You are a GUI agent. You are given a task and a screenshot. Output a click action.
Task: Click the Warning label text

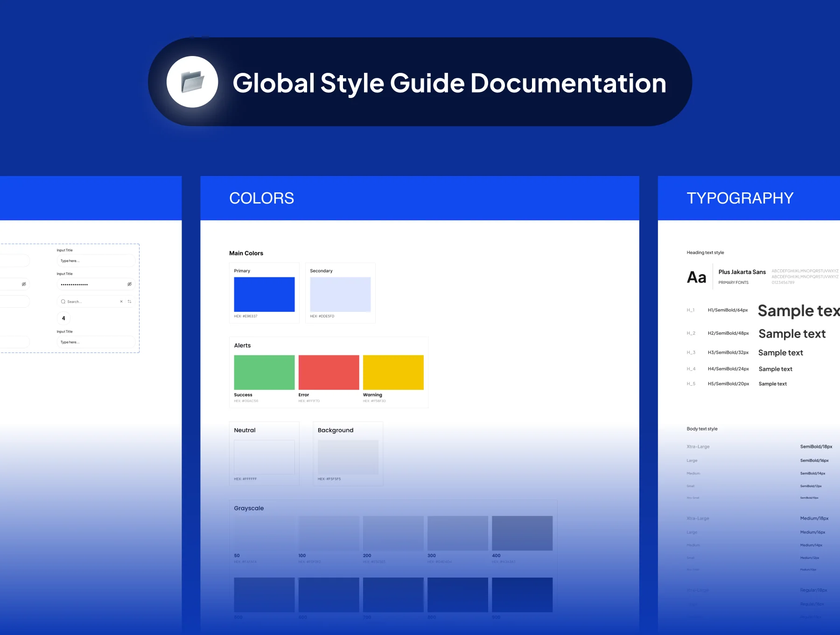[x=372, y=395]
